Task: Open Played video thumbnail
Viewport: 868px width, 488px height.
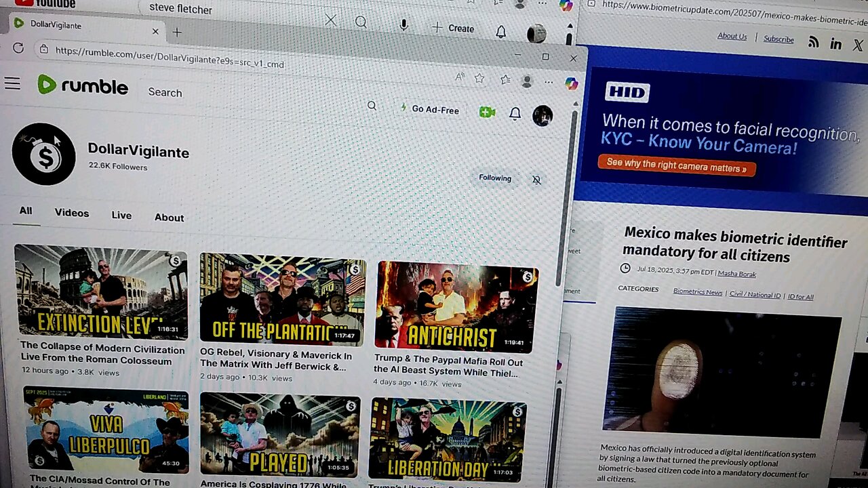Action: (x=280, y=435)
